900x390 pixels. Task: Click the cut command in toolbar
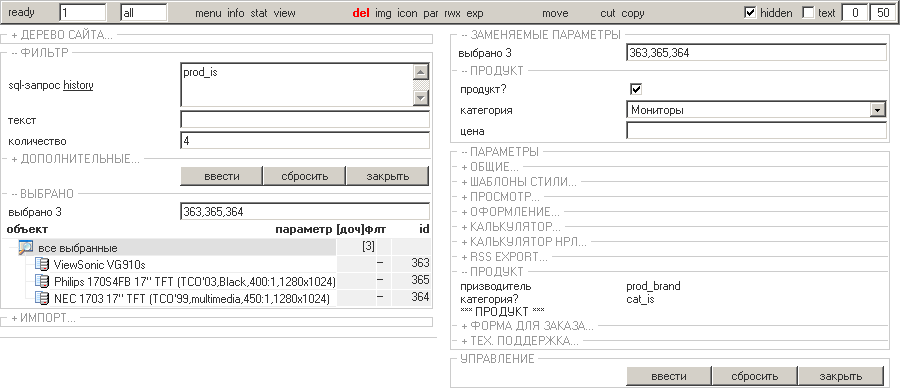pos(608,13)
